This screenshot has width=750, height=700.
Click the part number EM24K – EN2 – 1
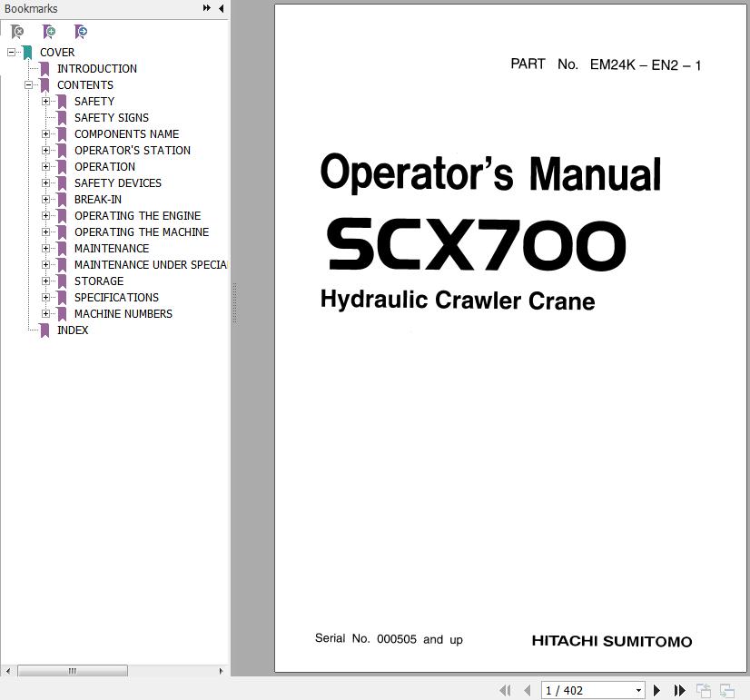coord(646,65)
